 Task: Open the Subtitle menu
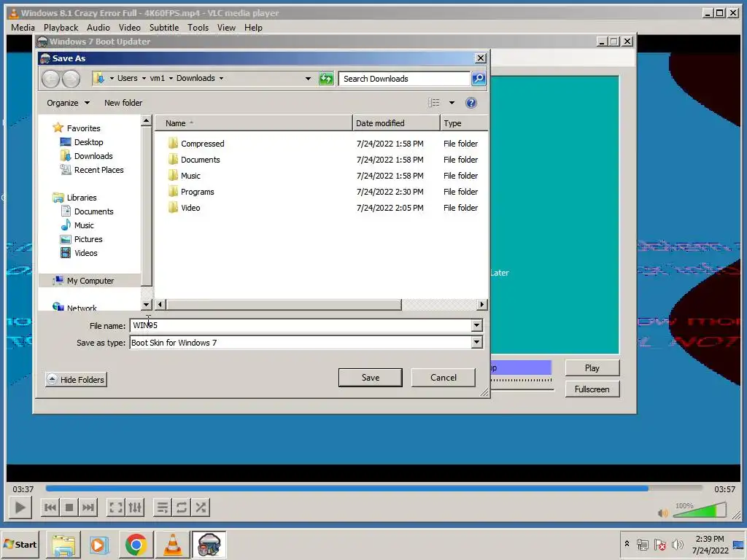coord(164,28)
